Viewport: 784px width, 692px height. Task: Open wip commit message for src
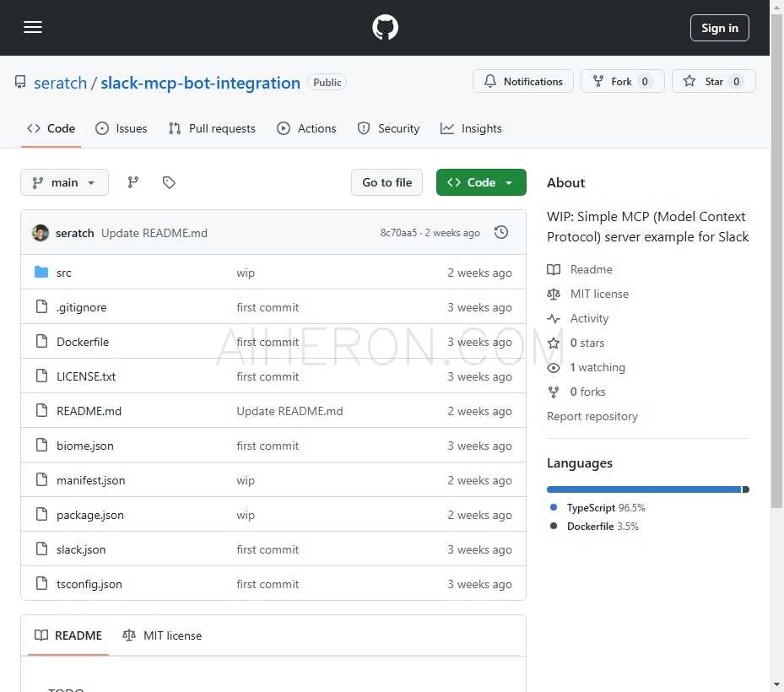coord(246,273)
